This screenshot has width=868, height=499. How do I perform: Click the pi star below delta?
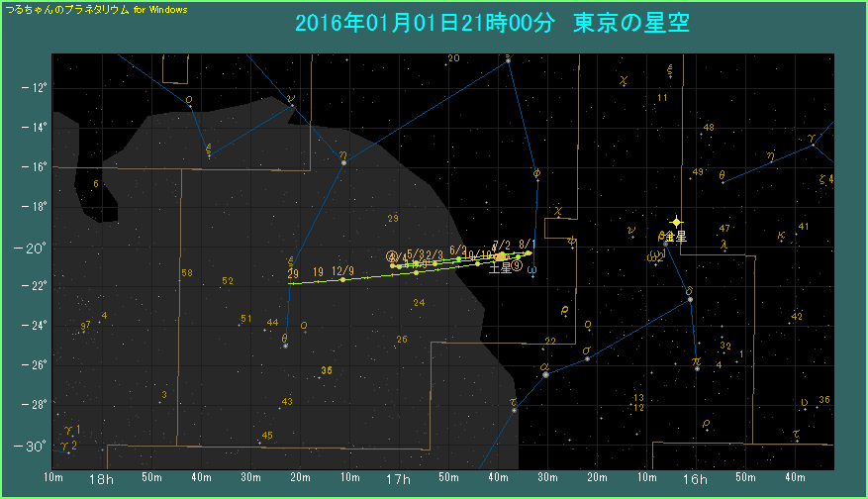pos(697,367)
